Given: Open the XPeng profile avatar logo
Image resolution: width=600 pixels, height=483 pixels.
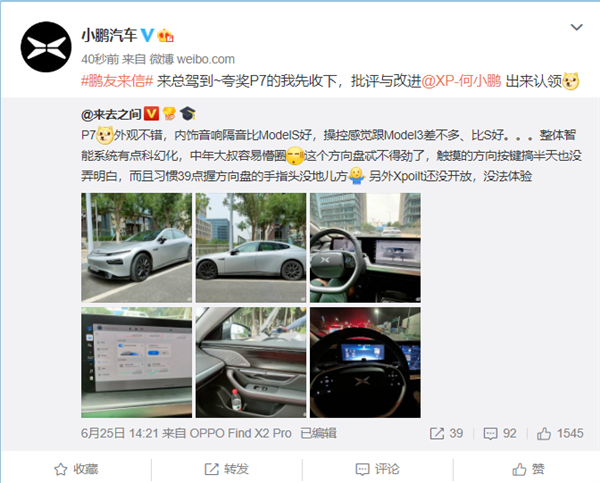Looking at the screenshot, I should pos(46,47).
